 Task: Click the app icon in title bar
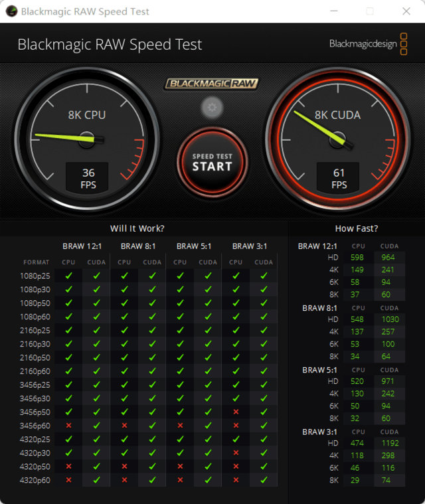tap(11, 11)
